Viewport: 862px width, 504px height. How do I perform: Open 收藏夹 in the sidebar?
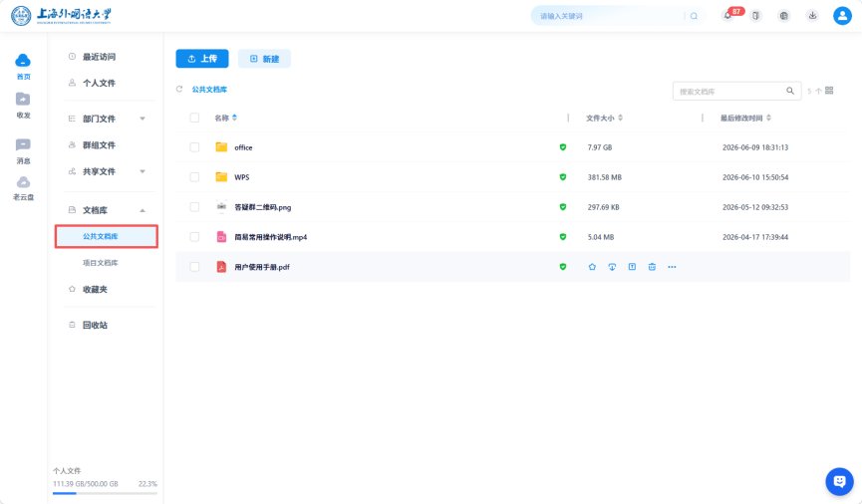point(95,289)
